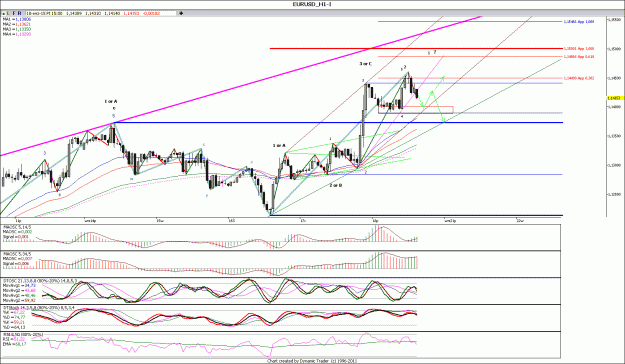Click the RSI value label in bottom panel
Image resolution: width=625 pixels, height=364 pixels.
point(14,339)
